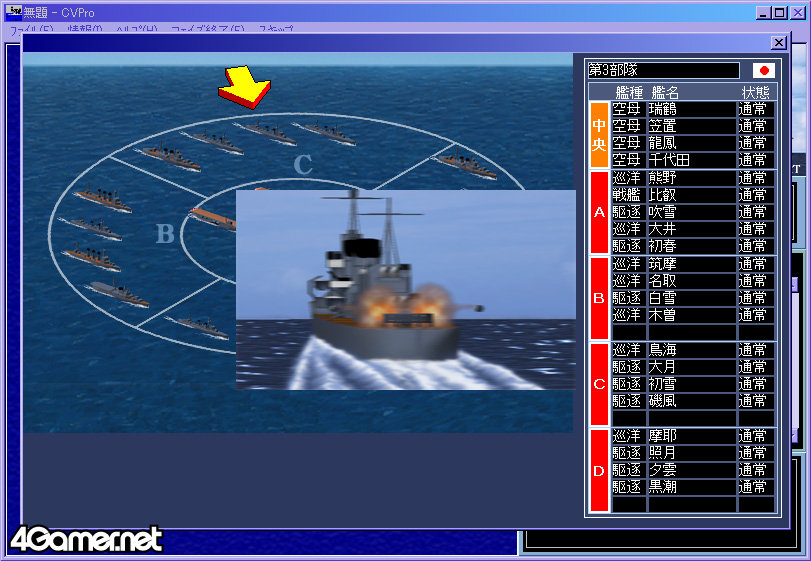This screenshot has width=811, height=561.
Task: Select the gray bottom ship in sector B
Action: click(119, 293)
